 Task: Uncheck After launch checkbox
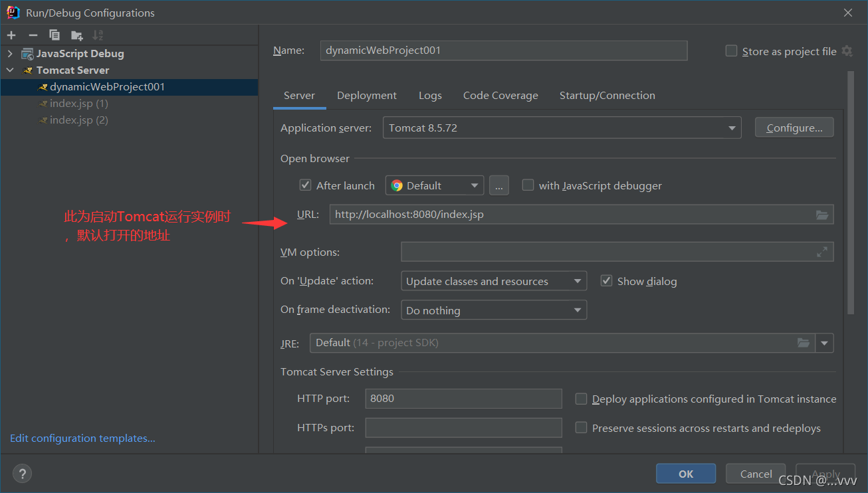tap(306, 185)
